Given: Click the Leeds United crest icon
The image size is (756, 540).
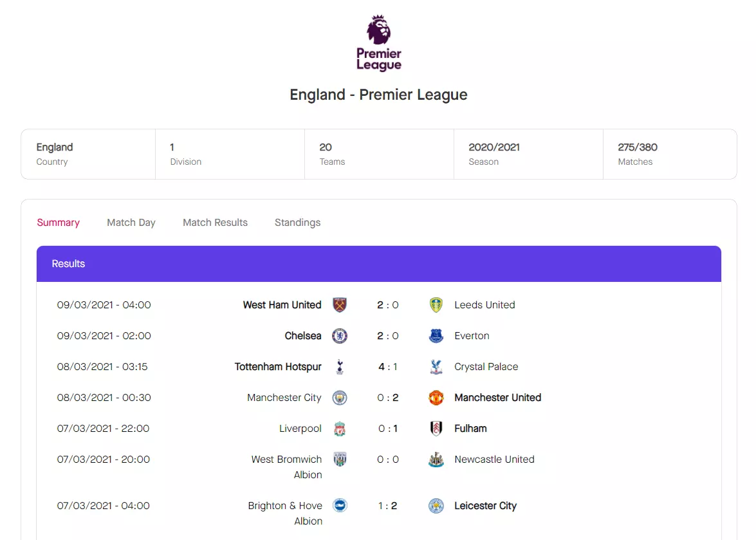Looking at the screenshot, I should tap(436, 304).
